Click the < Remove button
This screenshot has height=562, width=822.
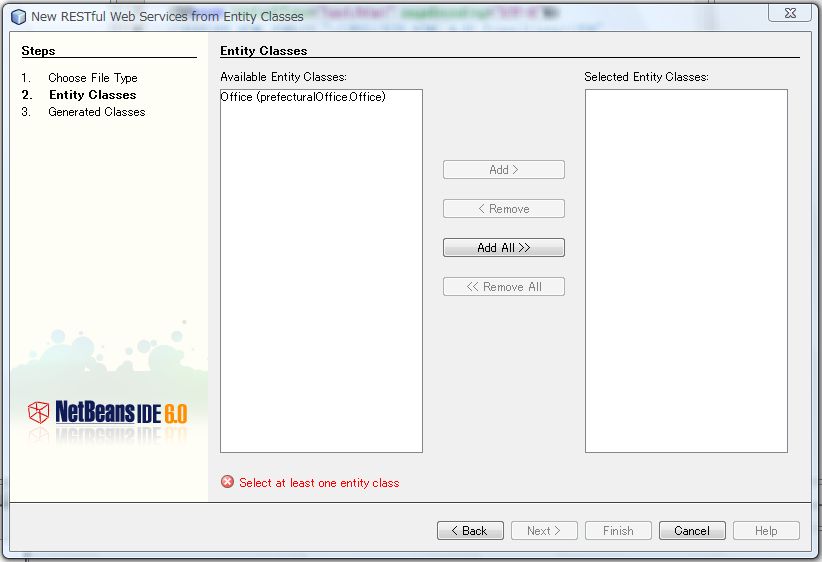pos(504,209)
